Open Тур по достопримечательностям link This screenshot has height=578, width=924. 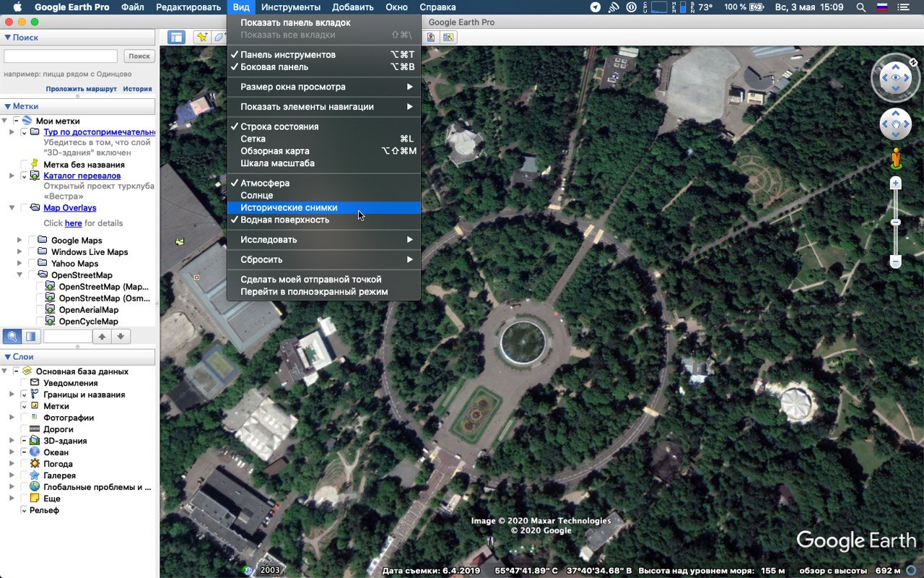click(100, 132)
